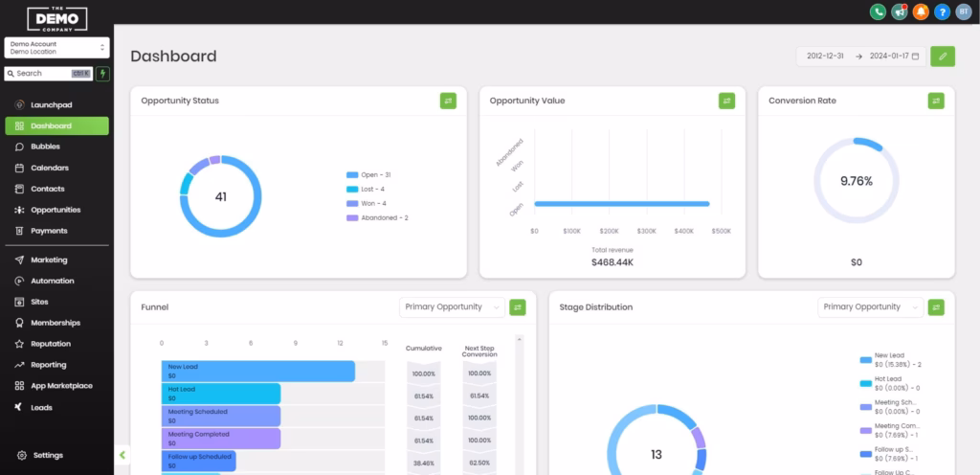This screenshot has height=475, width=980.
Task: Go to Opportunities in sidebar
Action: click(56, 210)
